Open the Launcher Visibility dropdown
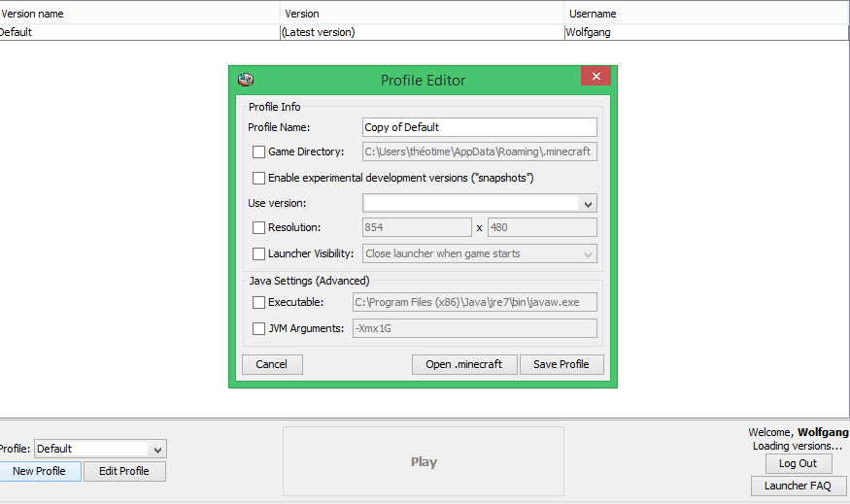Screen dimensions: 850x504 point(480,253)
